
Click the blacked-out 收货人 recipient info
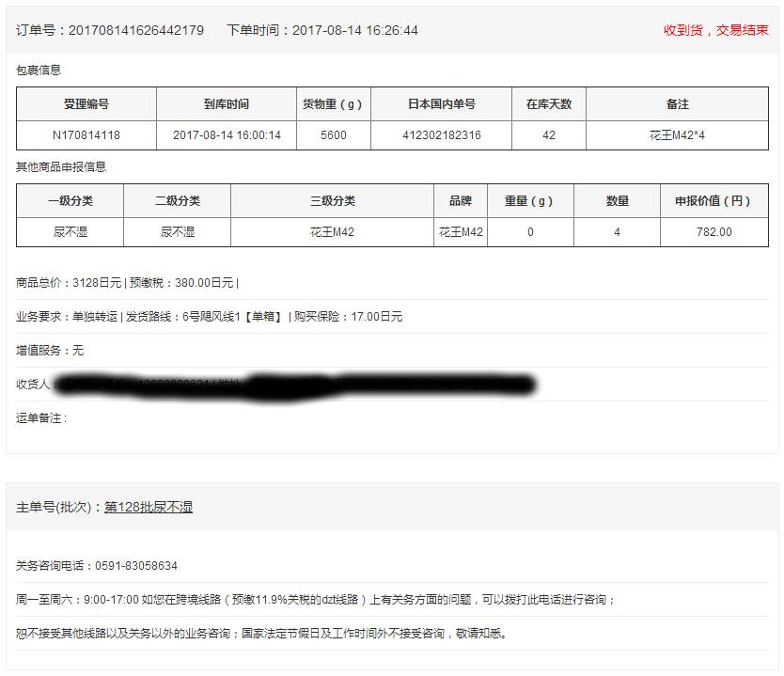(x=291, y=384)
